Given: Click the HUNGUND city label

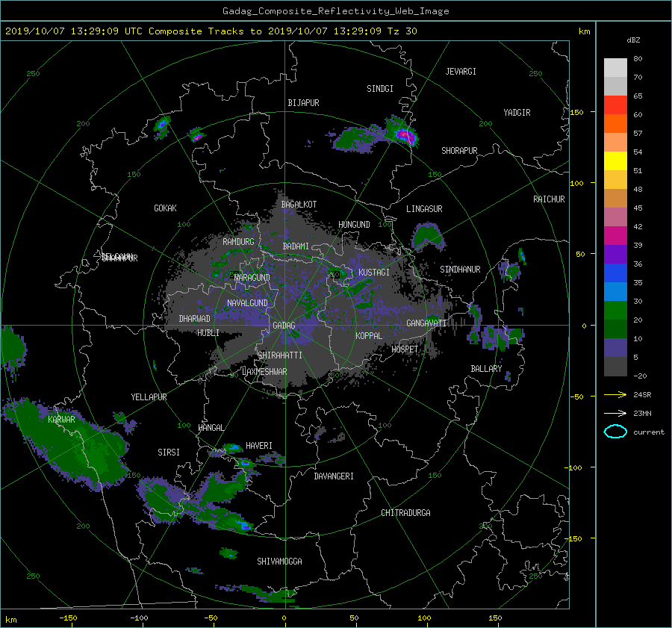Looking at the screenshot, I should 354,225.
